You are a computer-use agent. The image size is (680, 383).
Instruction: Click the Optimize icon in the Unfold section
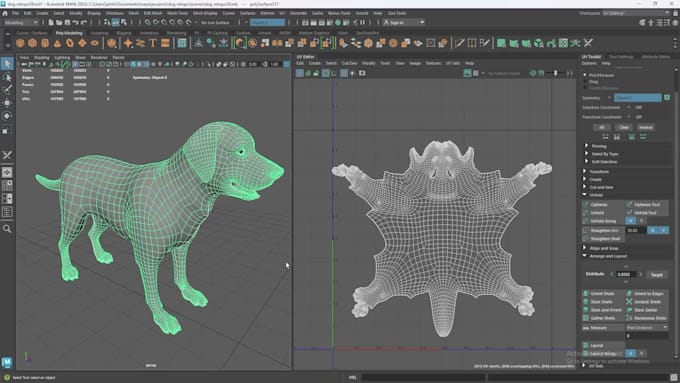point(586,204)
